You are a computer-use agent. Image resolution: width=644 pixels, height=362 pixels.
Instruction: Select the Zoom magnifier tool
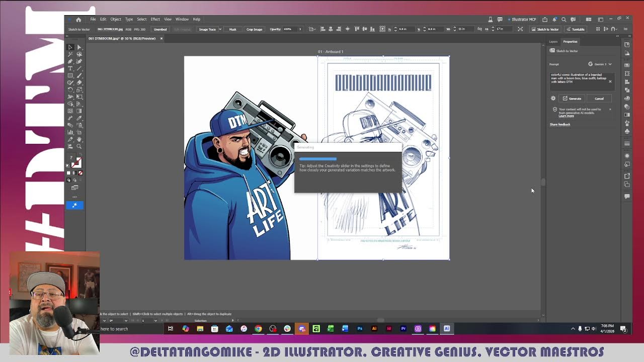(79, 146)
